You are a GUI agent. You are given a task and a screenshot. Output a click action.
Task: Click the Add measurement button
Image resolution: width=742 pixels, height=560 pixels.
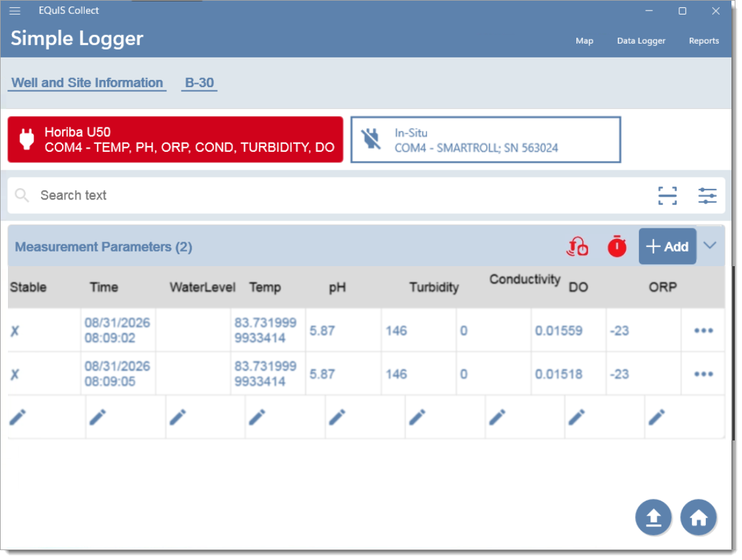(667, 246)
